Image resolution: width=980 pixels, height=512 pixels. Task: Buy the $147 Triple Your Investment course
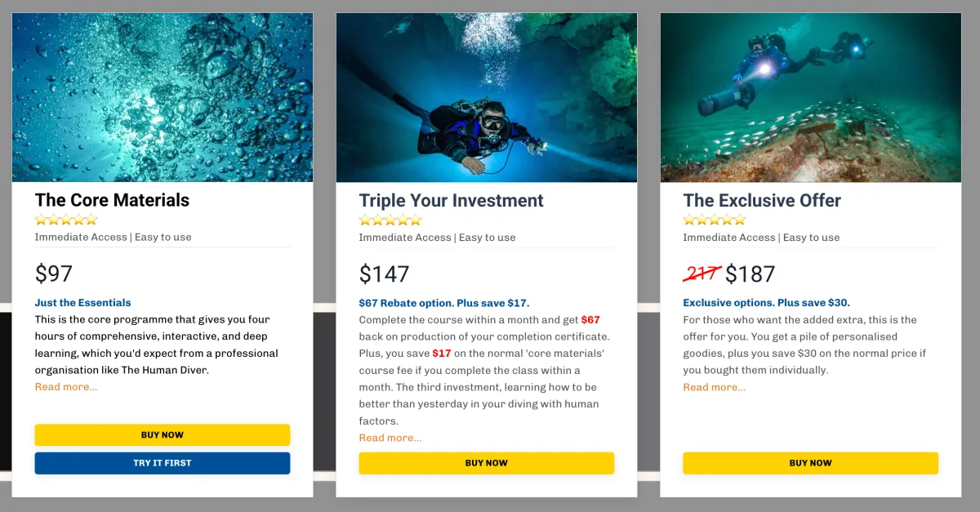click(x=486, y=463)
